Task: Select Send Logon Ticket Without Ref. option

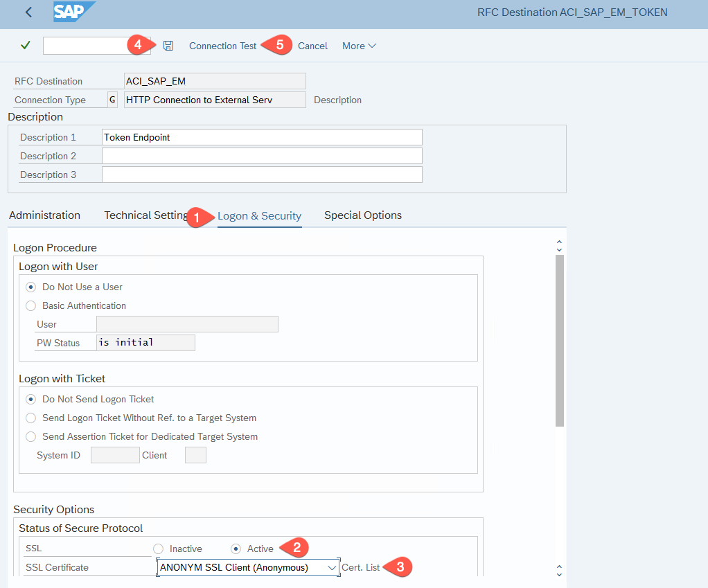Action: tap(30, 418)
